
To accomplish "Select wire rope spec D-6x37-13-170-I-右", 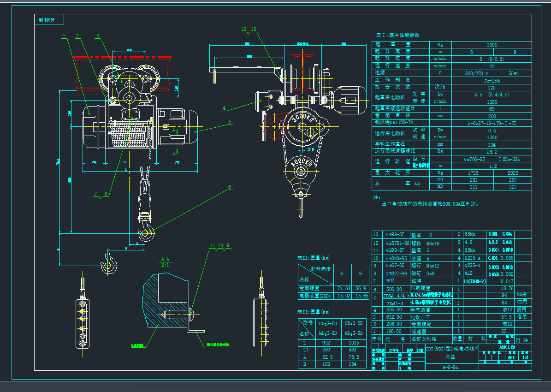I will [492, 123].
